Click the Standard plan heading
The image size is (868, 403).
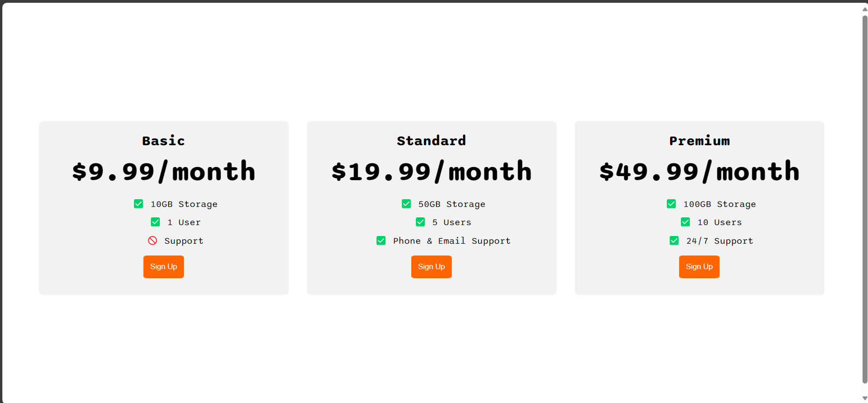tap(431, 141)
